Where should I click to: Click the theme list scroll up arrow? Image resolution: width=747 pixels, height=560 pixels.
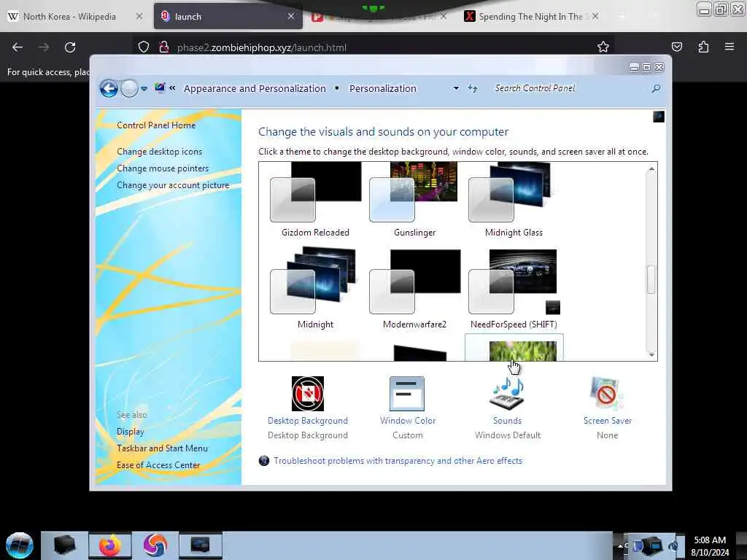tap(651, 169)
